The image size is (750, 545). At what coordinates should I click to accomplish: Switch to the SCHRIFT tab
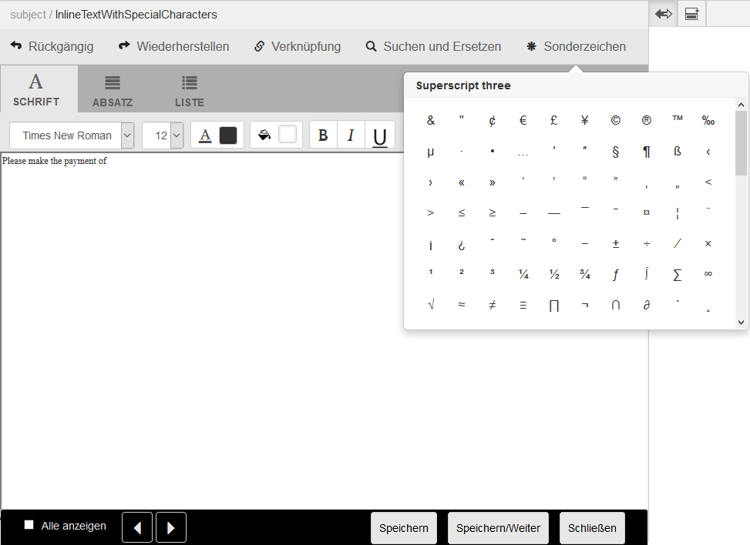click(36, 89)
